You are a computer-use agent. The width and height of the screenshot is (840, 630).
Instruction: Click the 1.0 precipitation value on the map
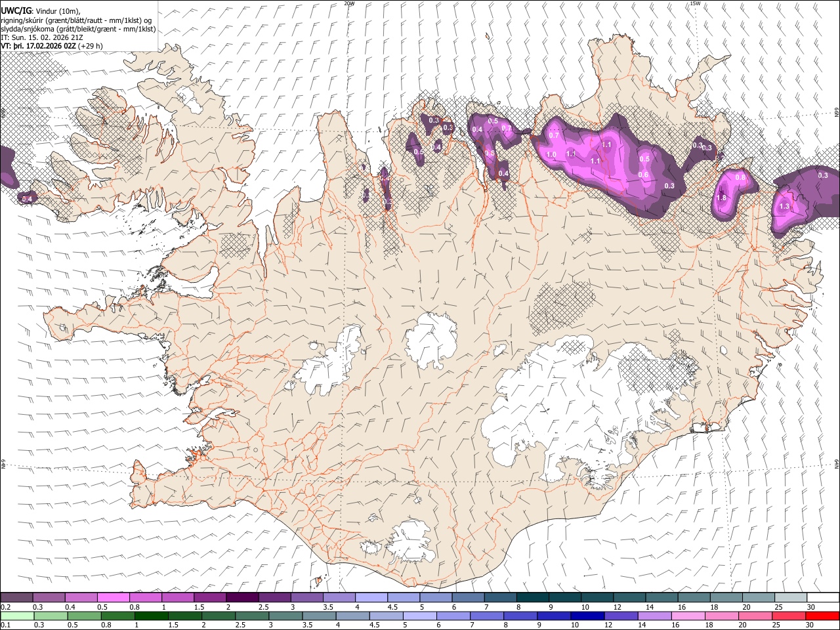[551, 155]
